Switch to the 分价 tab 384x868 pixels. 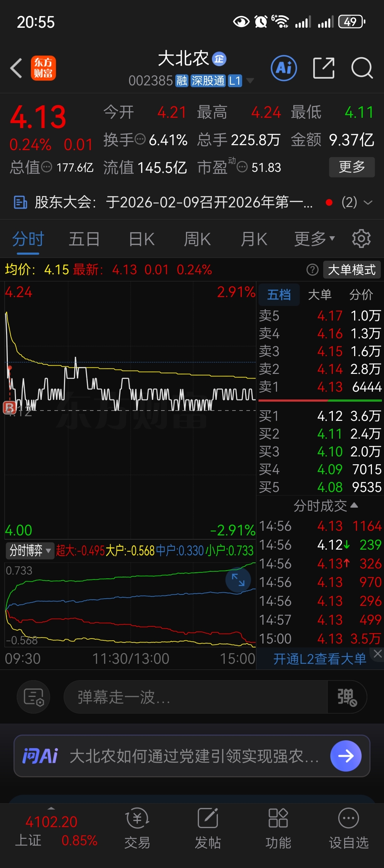(361, 295)
